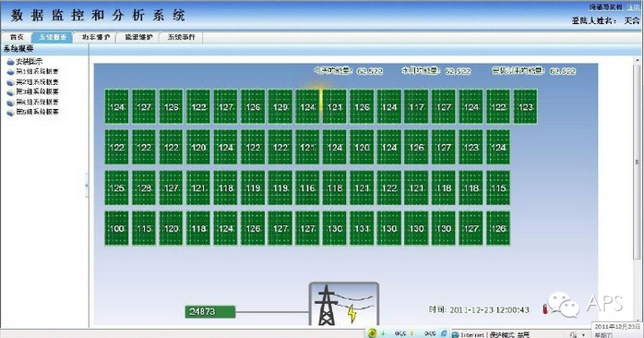Click the solar panel showing 129
The image size is (644, 338).
(x=280, y=106)
